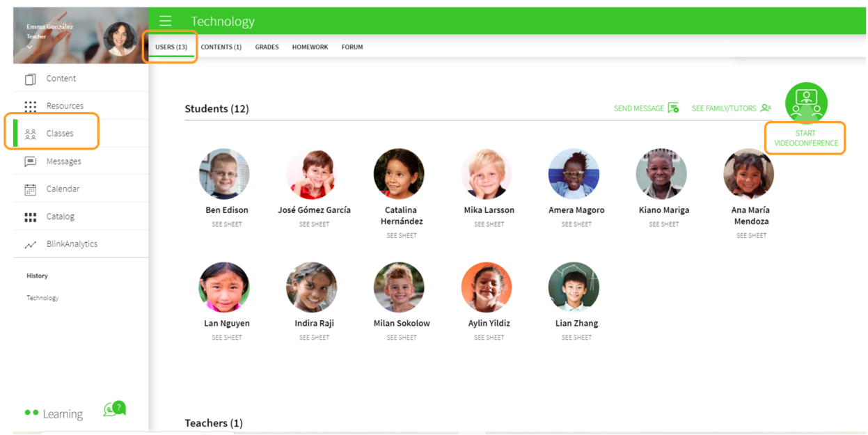Open Technology in History list
The height and width of the screenshot is (435, 868).
click(42, 298)
